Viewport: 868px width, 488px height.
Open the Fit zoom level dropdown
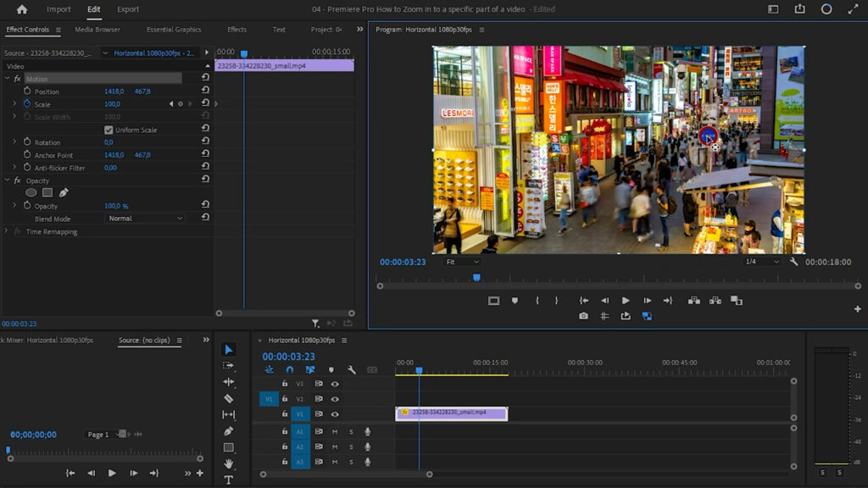coord(462,262)
